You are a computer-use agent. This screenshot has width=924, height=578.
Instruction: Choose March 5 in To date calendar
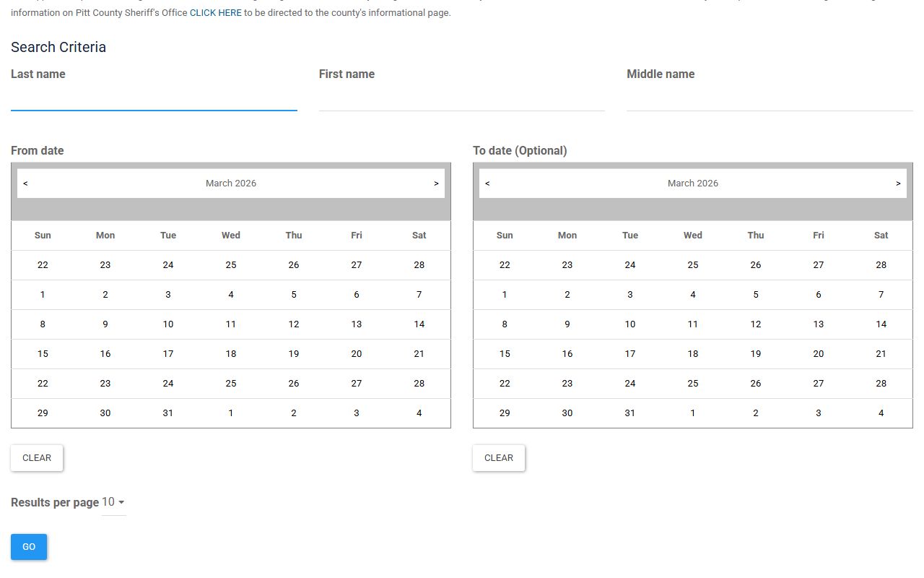[x=756, y=295]
